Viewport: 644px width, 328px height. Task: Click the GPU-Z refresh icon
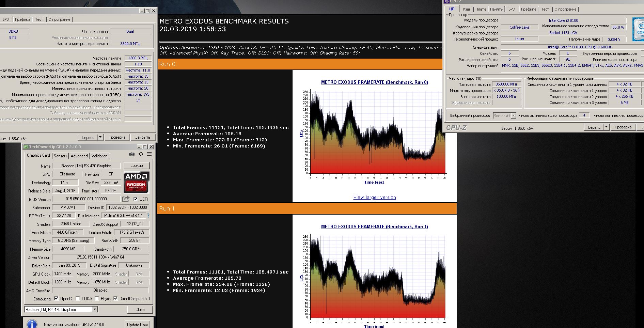[141, 154]
